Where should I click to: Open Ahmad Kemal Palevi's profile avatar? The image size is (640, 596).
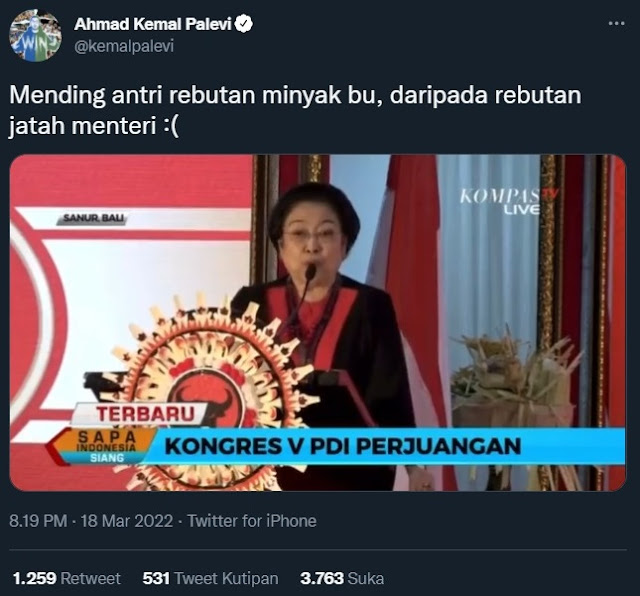click(x=36, y=36)
